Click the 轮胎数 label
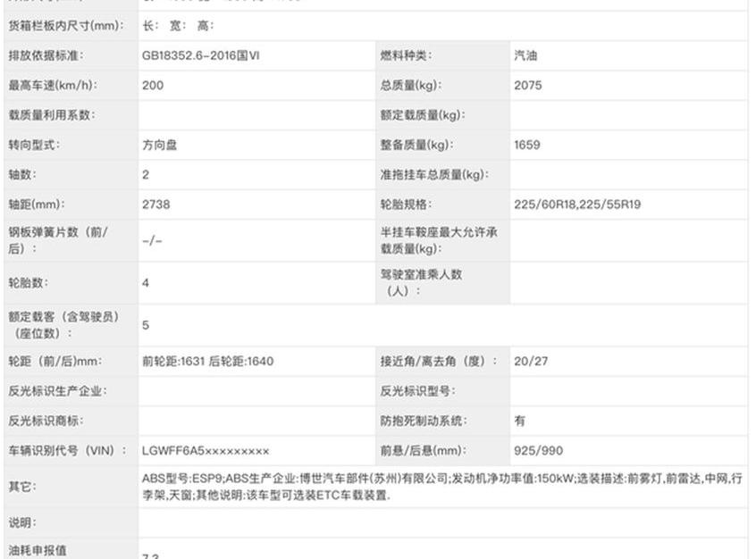This screenshot has width=756, height=559. pyautogui.click(x=28, y=283)
